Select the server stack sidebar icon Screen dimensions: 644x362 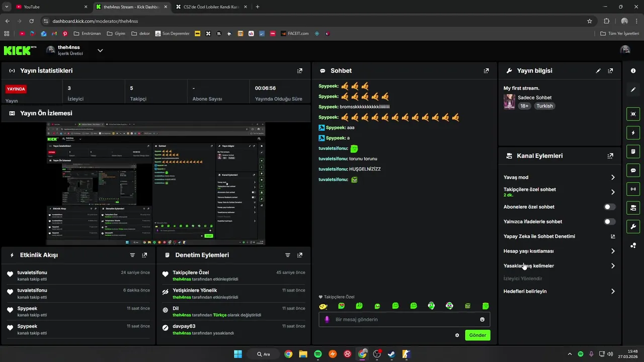(x=633, y=208)
